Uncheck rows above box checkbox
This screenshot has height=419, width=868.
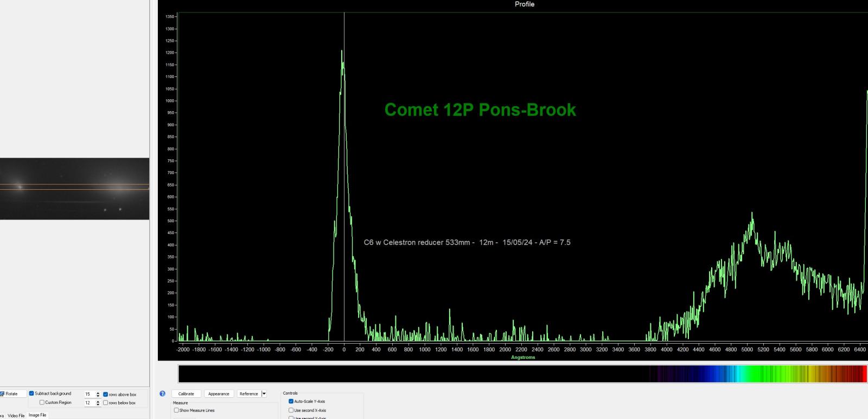tap(105, 395)
